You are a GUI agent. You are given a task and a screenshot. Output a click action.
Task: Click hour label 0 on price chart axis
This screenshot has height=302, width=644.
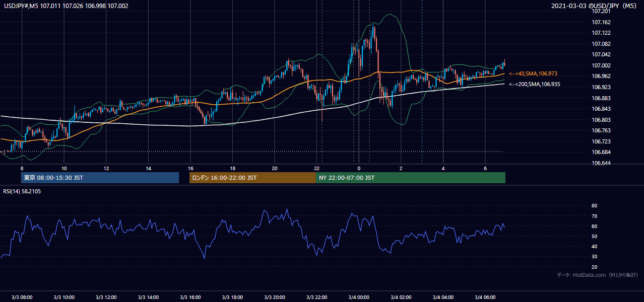(x=359, y=168)
